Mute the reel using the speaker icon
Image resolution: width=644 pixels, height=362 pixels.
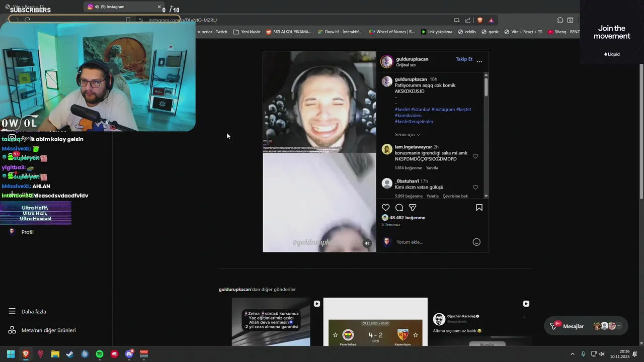[367, 243]
